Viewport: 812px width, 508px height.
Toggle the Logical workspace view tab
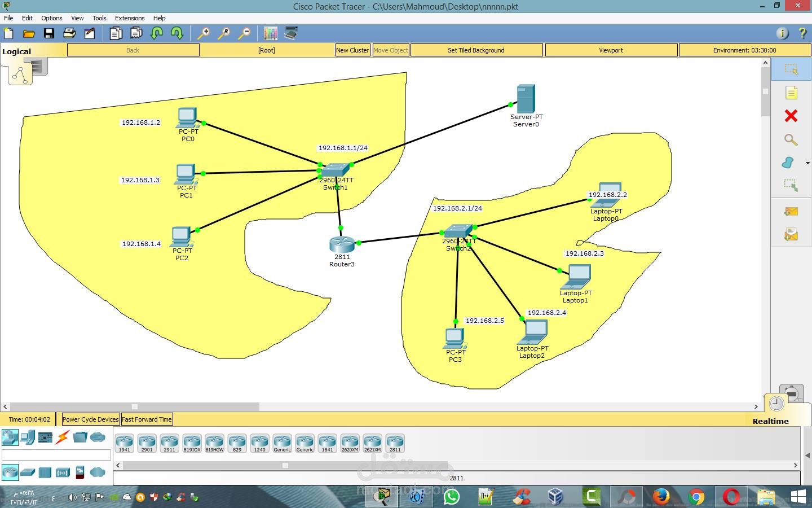pyautogui.click(x=17, y=51)
